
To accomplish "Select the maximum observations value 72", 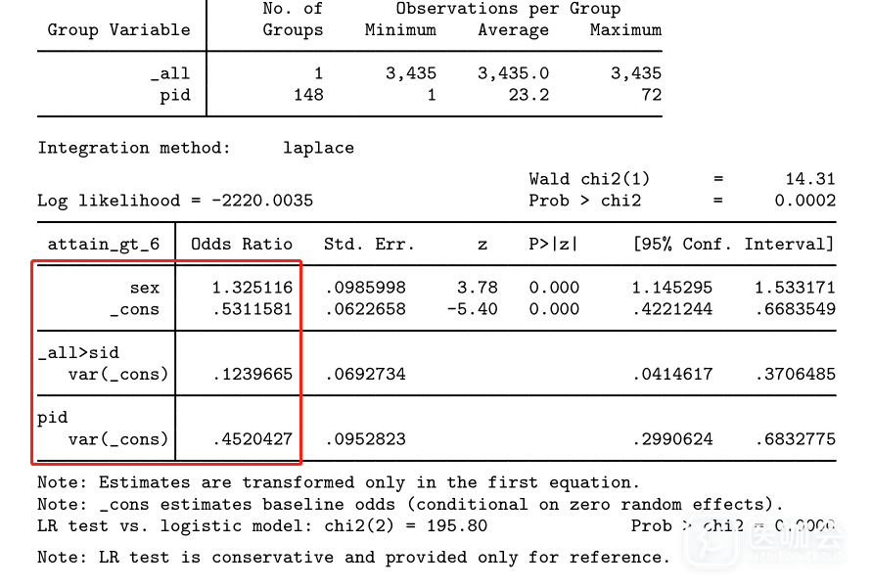I will (x=651, y=95).
